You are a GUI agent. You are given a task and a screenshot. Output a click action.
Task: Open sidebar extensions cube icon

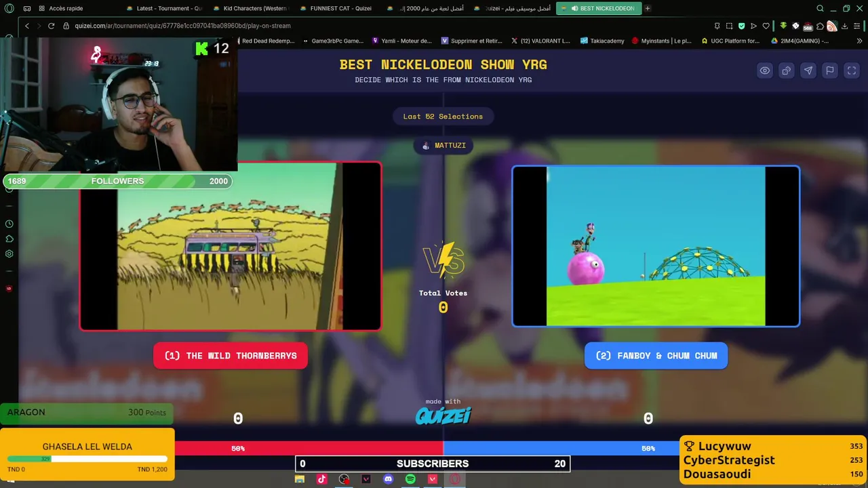tap(9, 239)
